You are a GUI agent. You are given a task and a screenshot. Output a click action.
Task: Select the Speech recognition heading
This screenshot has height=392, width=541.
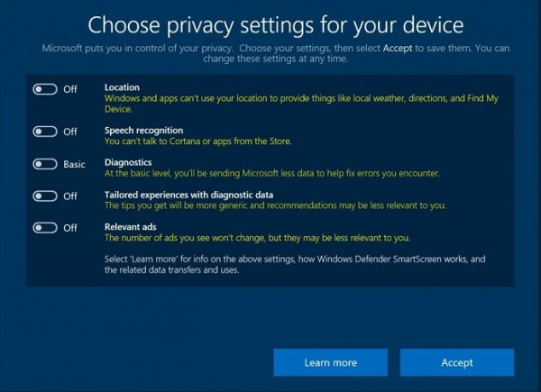pyautogui.click(x=144, y=131)
